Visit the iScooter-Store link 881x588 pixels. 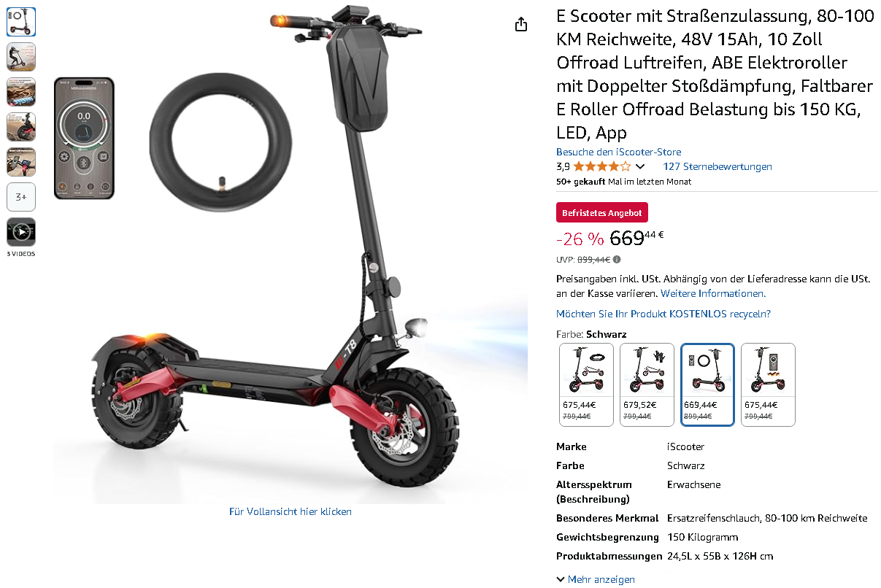coord(618,152)
